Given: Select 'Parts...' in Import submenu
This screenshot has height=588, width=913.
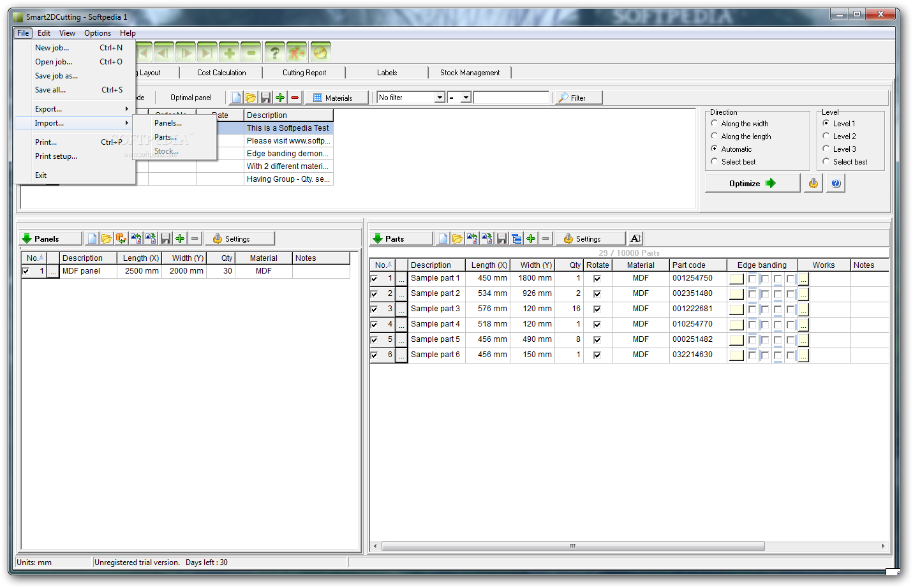Looking at the screenshot, I should tap(175, 137).
